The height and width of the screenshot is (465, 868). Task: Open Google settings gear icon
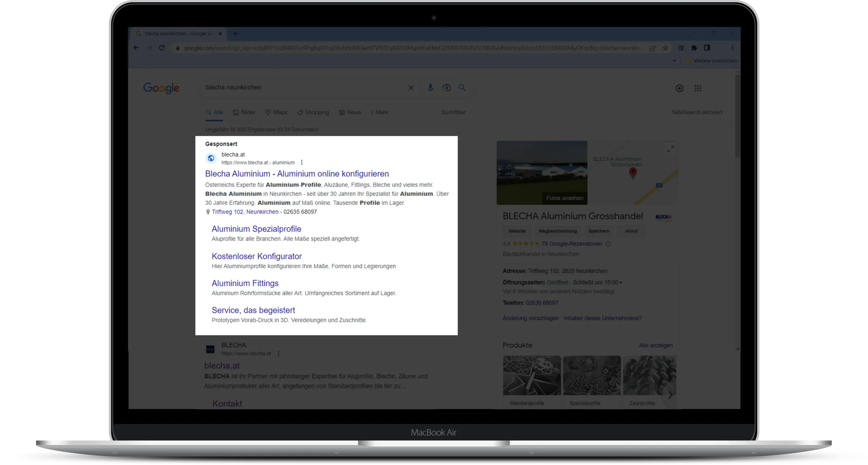[679, 88]
